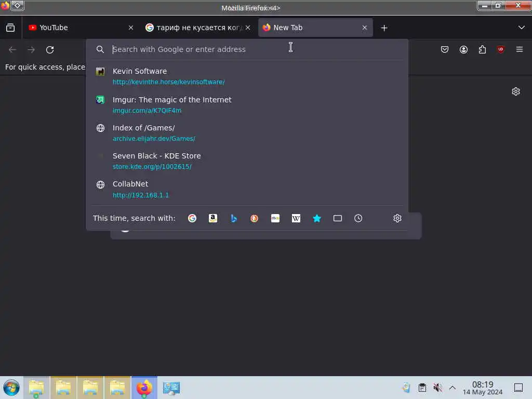
Task: Open the clock showing 08:19
Action: [483, 388]
